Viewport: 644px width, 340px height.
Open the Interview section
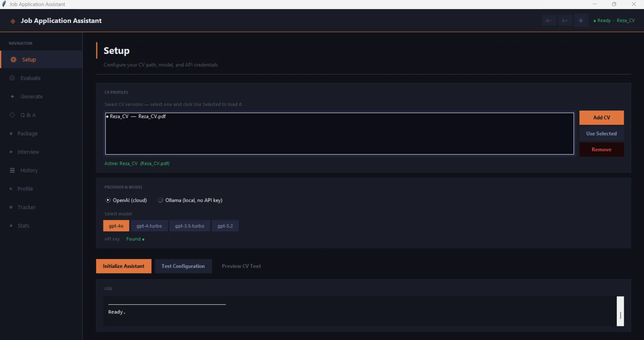(x=28, y=152)
